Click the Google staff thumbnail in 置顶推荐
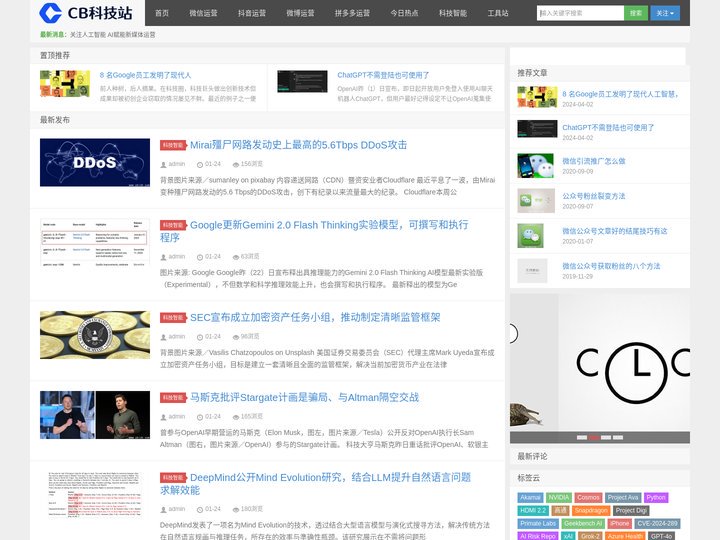The width and height of the screenshot is (720, 540). point(65,83)
